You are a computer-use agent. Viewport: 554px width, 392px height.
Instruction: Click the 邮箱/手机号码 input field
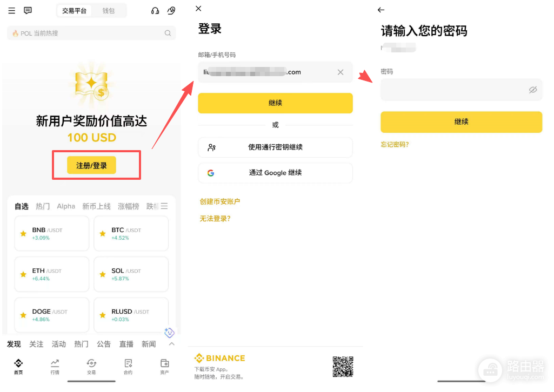pyautogui.click(x=275, y=72)
